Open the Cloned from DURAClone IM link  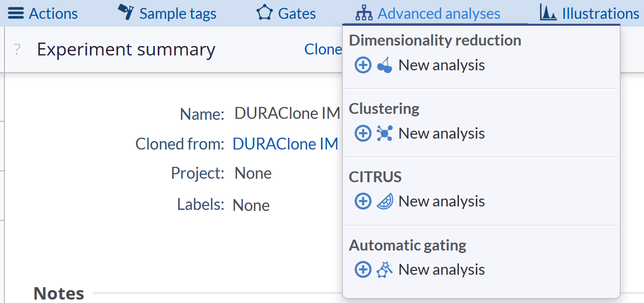point(285,144)
